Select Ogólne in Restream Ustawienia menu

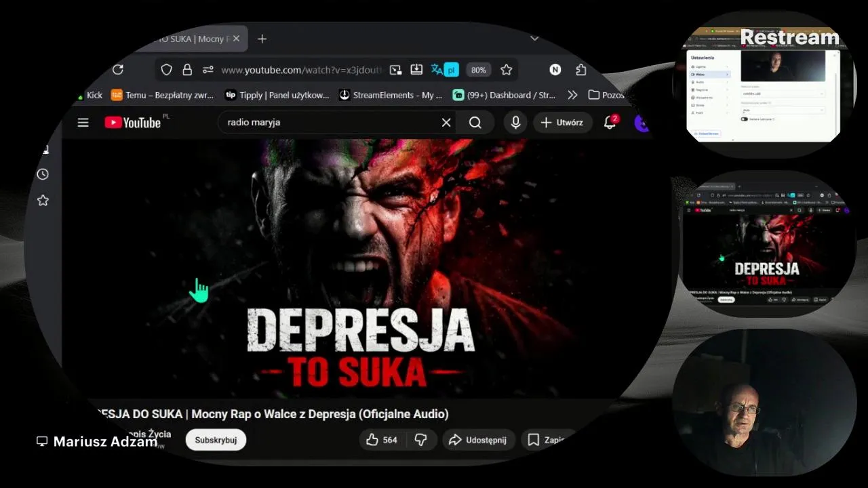[709, 66]
